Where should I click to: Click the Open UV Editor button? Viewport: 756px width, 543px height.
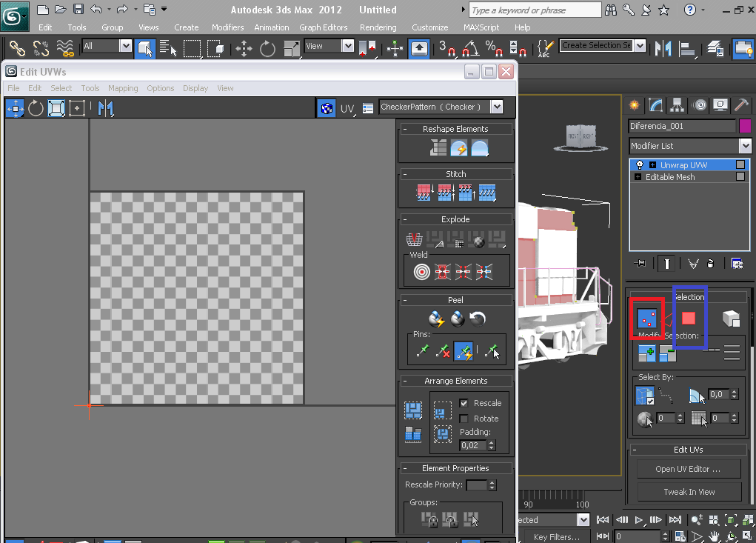coord(688,469)
